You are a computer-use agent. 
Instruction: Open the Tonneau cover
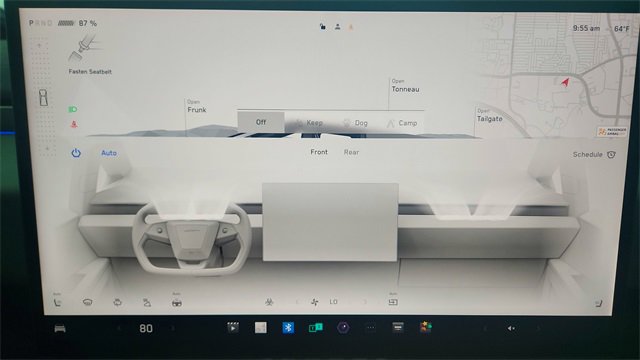405,86
